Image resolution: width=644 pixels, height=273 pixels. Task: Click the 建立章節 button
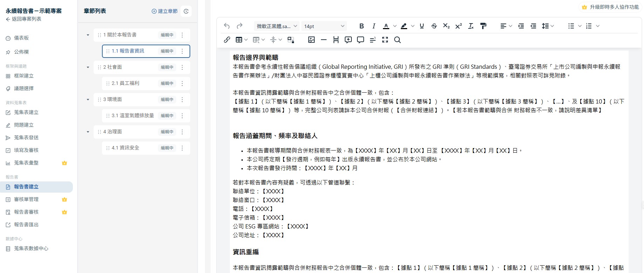pos(165,11)
